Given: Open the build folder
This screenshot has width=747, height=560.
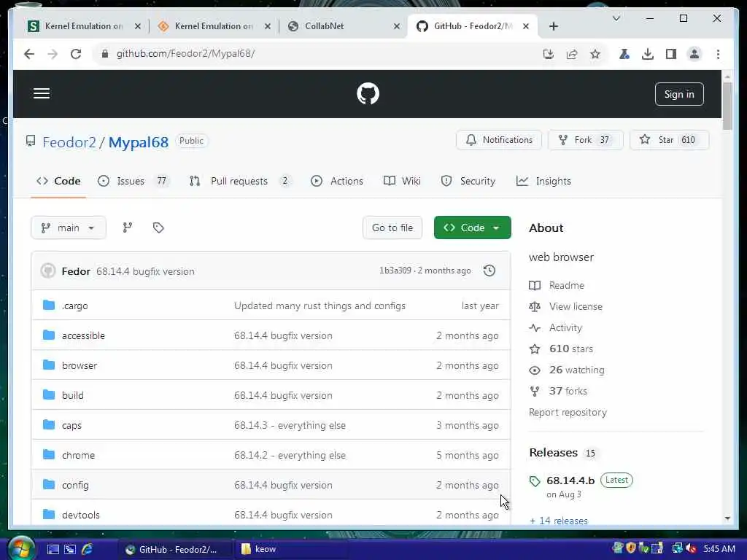Looking at the screenshot, I should tap(72, 396).
